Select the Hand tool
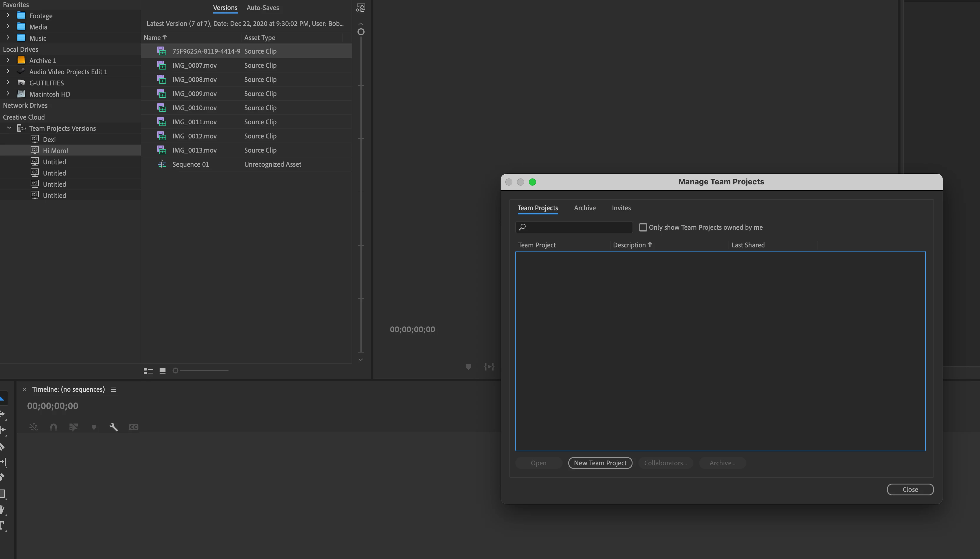This screenshot has width=980, height=559. pos(3,510)
